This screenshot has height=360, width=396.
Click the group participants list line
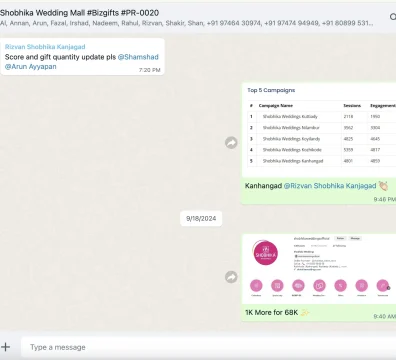click(x=187, y=23)
